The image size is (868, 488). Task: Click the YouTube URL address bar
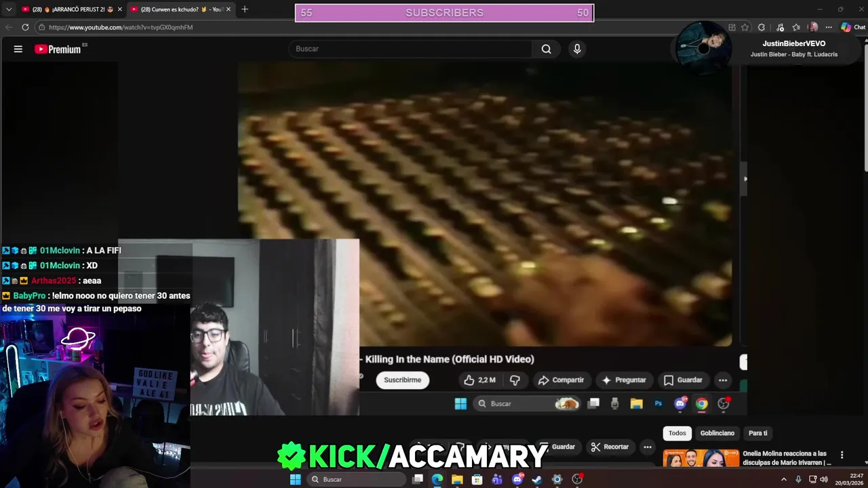click(380, 27)
